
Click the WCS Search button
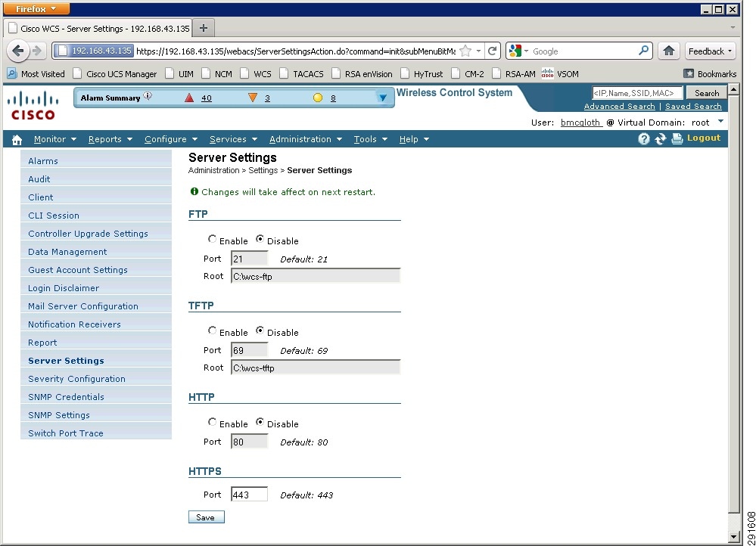707,93
